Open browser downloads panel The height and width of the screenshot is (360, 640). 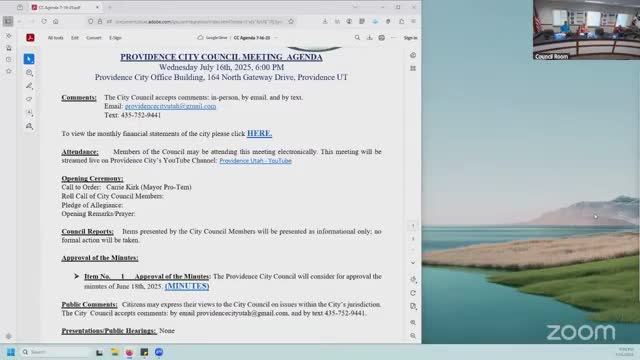pos(325,21)
